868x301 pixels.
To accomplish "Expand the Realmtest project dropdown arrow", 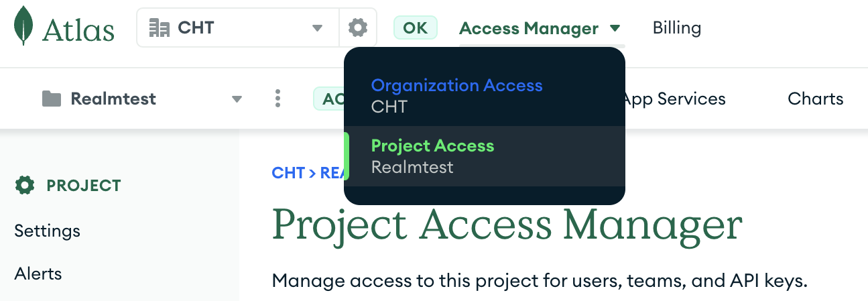I will coord(236,99).
